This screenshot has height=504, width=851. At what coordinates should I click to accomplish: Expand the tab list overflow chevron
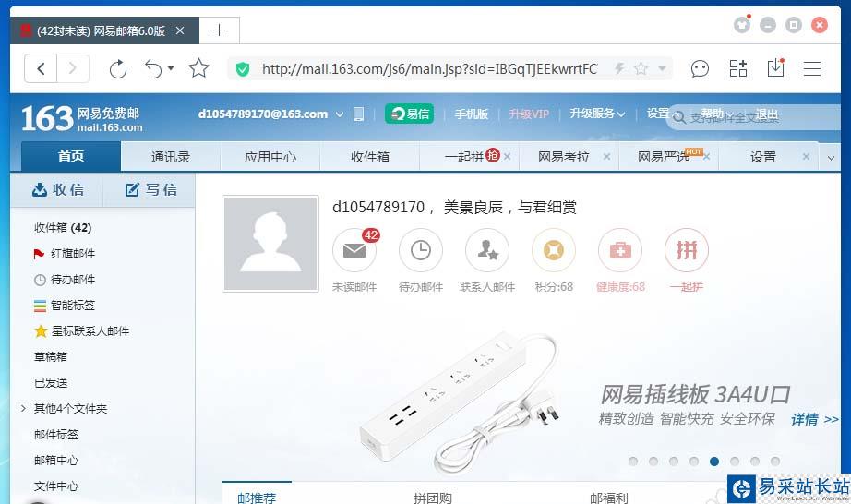coord(831,158)
